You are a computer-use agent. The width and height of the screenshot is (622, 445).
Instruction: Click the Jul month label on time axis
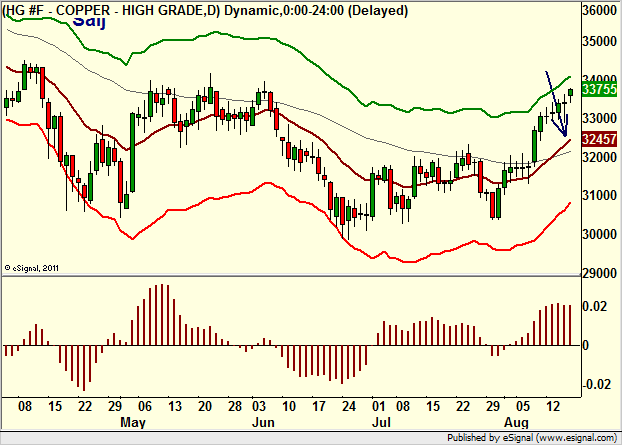click(381, 422)
